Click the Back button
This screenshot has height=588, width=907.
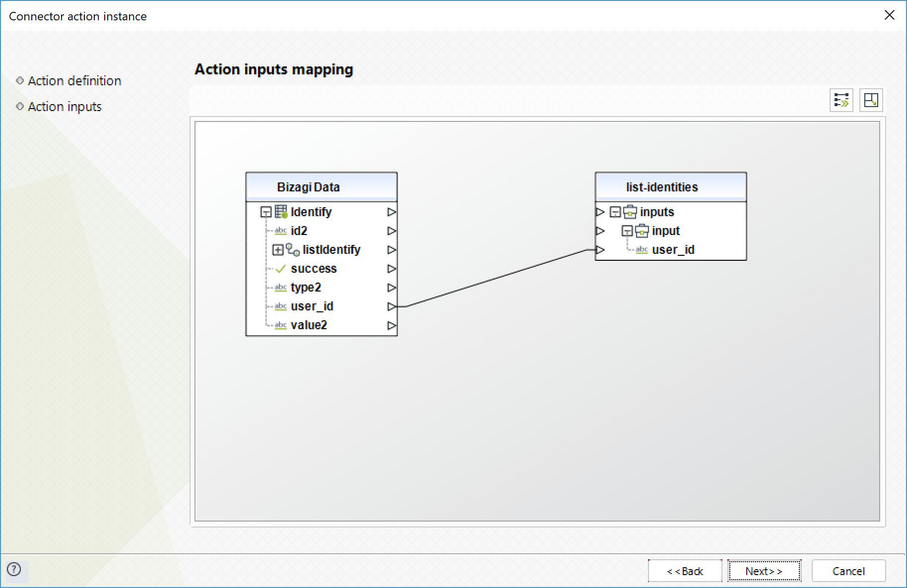tap(685, 571)
